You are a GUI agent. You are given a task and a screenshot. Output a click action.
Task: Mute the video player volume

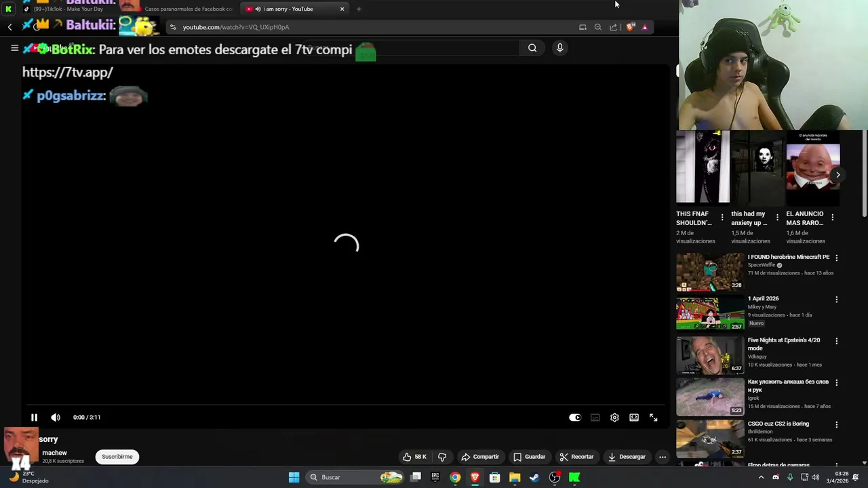pyautogui.click(x=56, y=418)
